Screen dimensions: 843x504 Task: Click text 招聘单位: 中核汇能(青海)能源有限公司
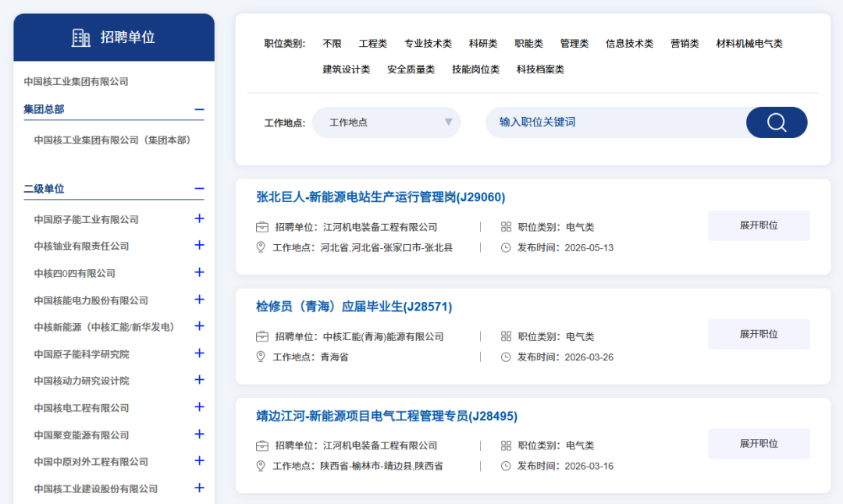(x=359, y=337)
